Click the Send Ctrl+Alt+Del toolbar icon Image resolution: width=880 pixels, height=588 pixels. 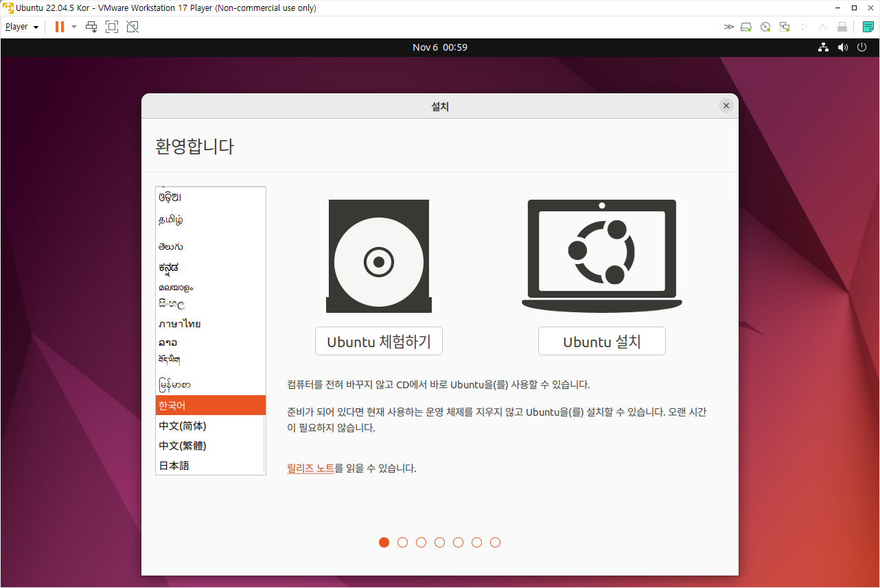91,27
